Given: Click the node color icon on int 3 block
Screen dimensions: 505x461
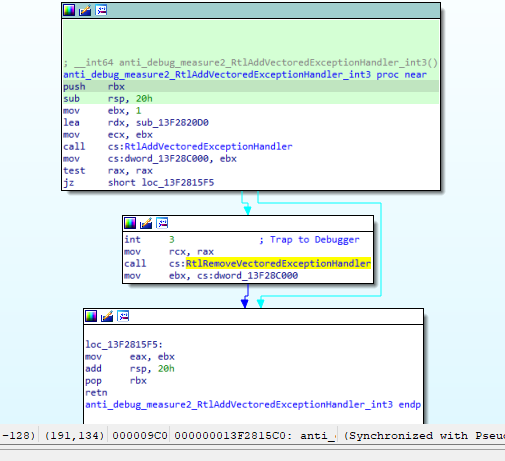Looking at the screenshot, I should [x=130, y=223].
